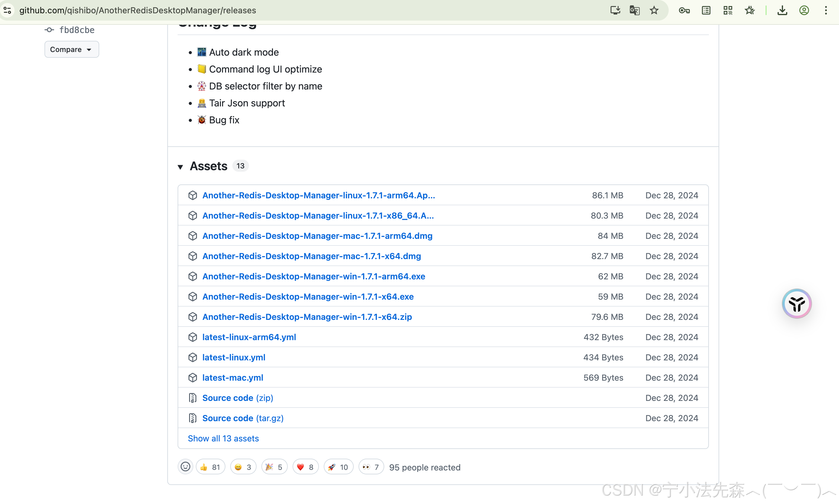Select the translate page icon
The width and height of the screenshot is (839, 504).
[634, 10]
